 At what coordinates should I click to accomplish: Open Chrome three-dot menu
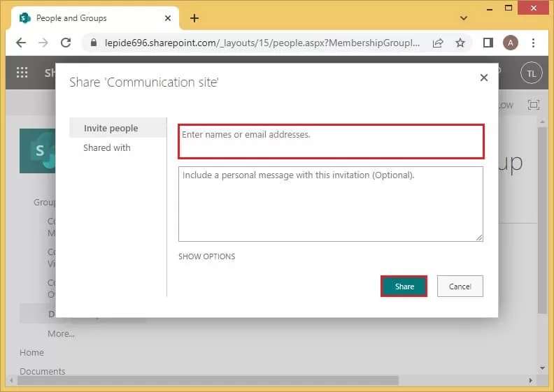pyautogui.click(x=533, y=43)
